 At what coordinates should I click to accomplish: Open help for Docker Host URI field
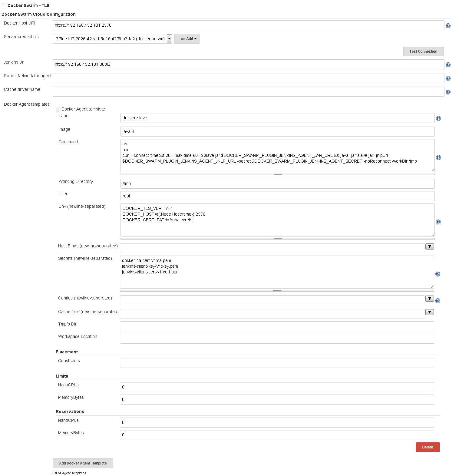pyautogui.click(x=448, y=26)
